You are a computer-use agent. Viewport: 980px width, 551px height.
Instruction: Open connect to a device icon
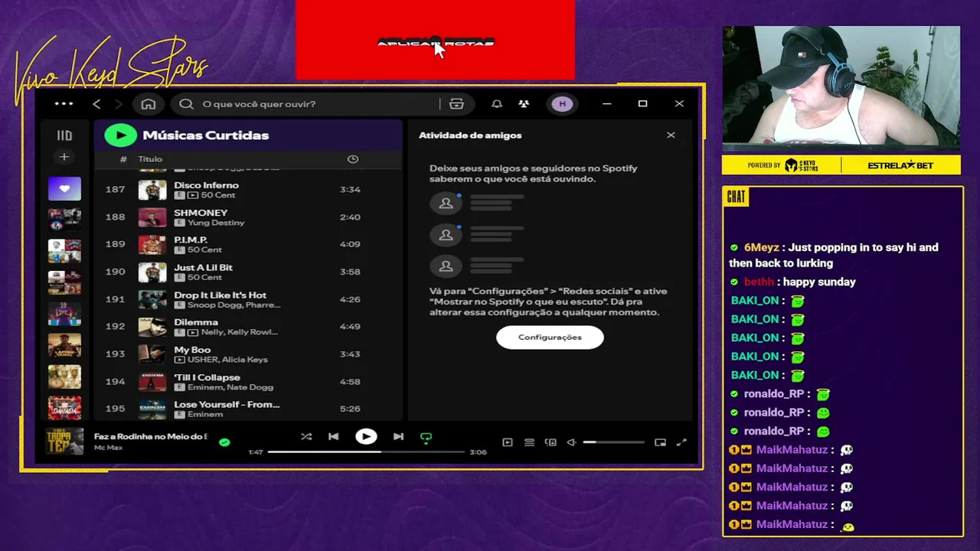[x=550, y=442]
